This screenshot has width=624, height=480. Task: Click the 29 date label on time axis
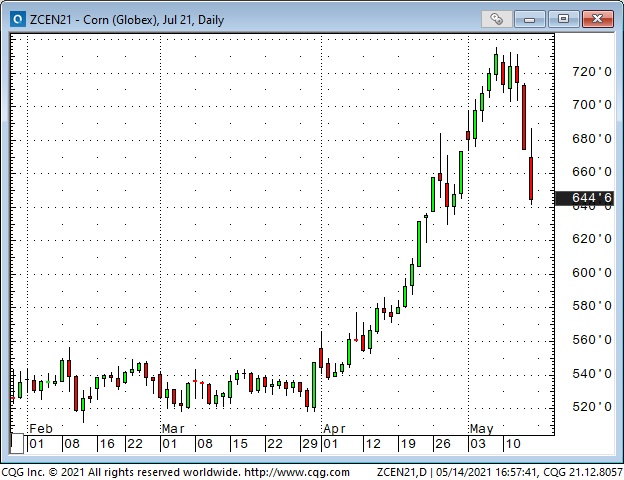pyautogui.click(x=310, y=443)
